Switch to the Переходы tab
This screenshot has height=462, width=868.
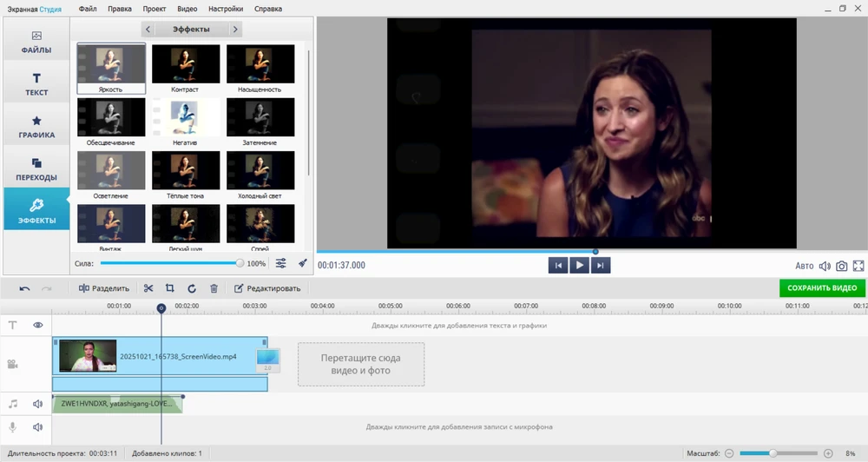click(37, 168)
